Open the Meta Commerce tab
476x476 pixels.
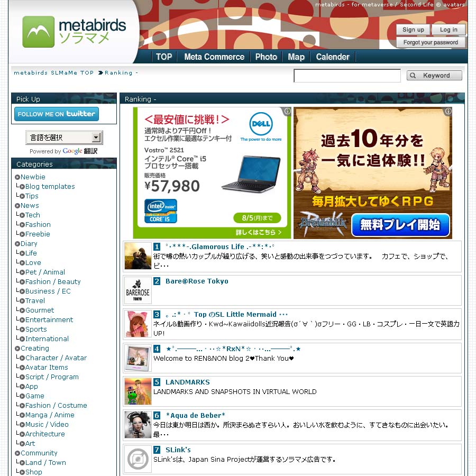point(214,57)
